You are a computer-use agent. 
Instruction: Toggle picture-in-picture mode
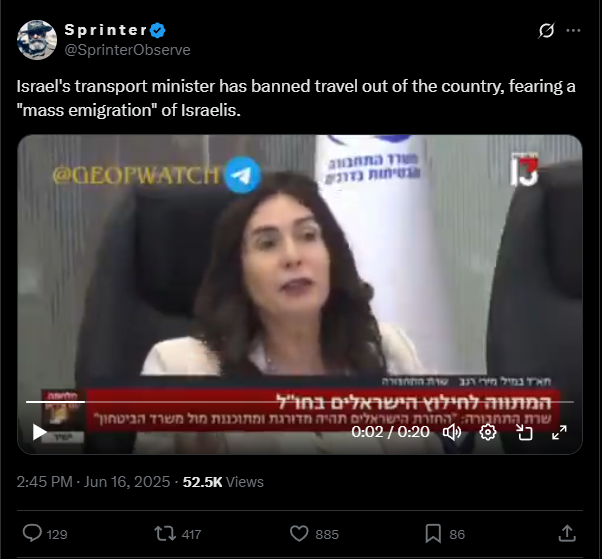click(524, 432)
